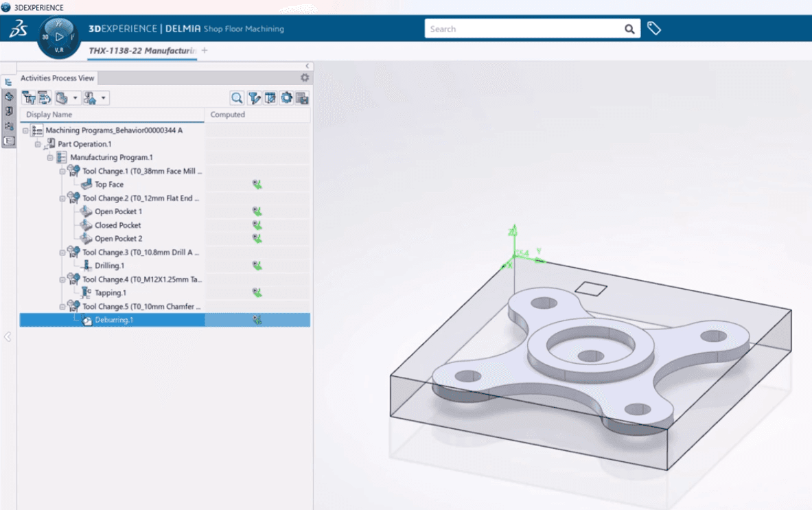Click the Open Pocket 1 computed status icon
812x510 pixels.
click(257, 211)
